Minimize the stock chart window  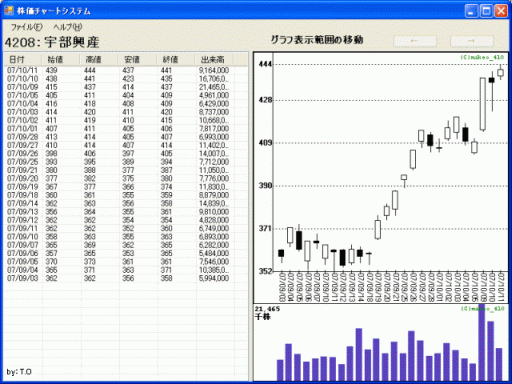tap(471, 11)
